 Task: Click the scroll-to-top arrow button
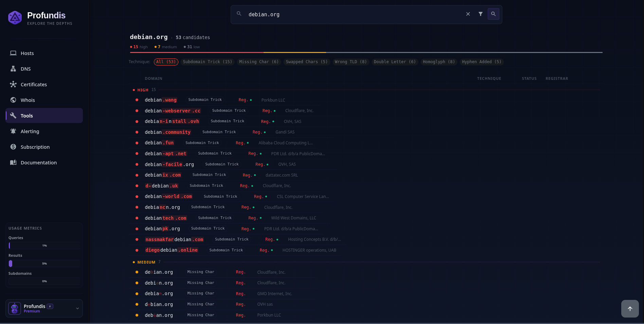pyautogui.click(x=630, y=309)
